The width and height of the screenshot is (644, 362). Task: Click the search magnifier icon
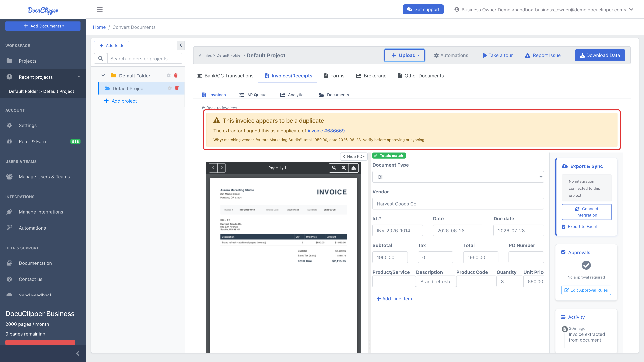pos(100,58)
